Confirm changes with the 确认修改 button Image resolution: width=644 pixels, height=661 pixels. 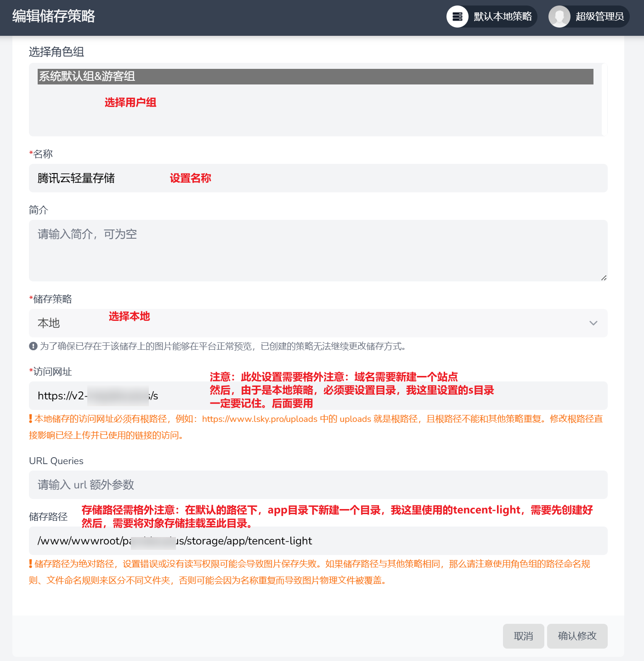pos(577,636)
